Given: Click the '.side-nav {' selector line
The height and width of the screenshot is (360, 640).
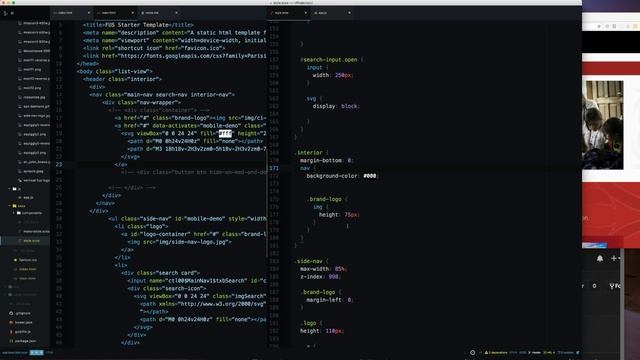Looking at the screenshot, I should click(311, 261).
